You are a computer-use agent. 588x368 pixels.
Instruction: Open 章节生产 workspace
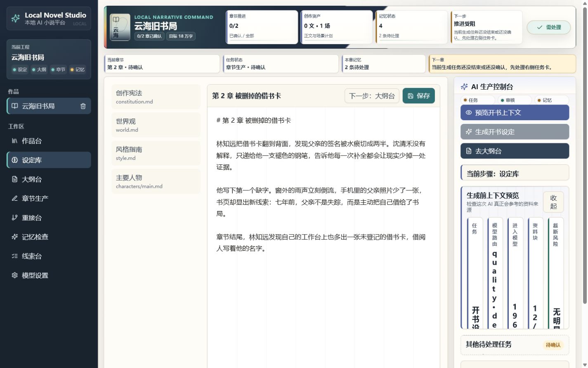tap(49, 198)
